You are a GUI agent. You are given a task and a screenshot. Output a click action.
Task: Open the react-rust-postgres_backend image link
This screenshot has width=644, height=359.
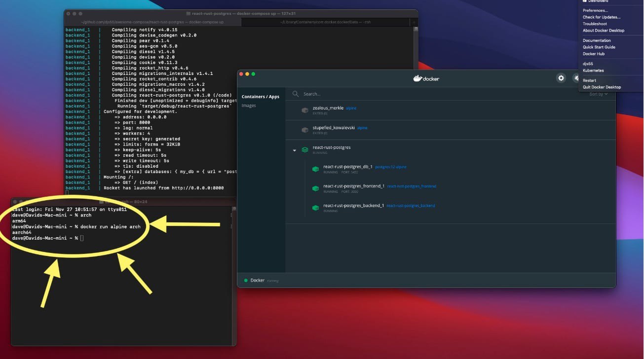click(411, 206)
